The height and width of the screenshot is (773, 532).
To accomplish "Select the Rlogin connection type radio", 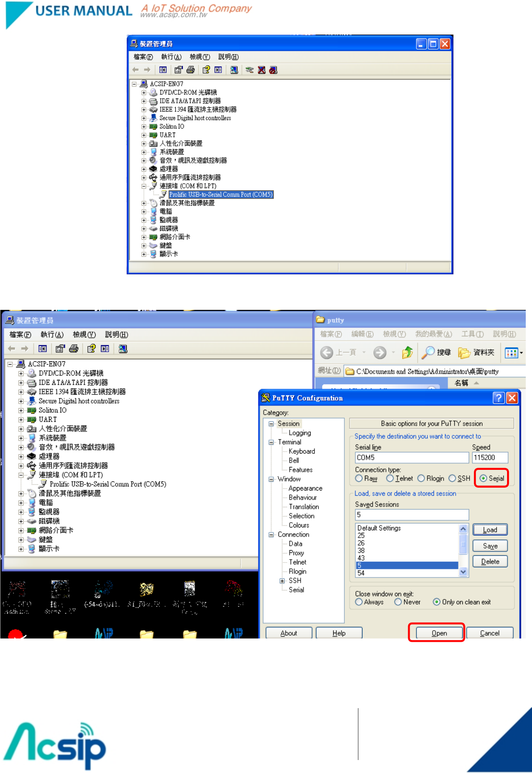I will (x=421, y=479).
